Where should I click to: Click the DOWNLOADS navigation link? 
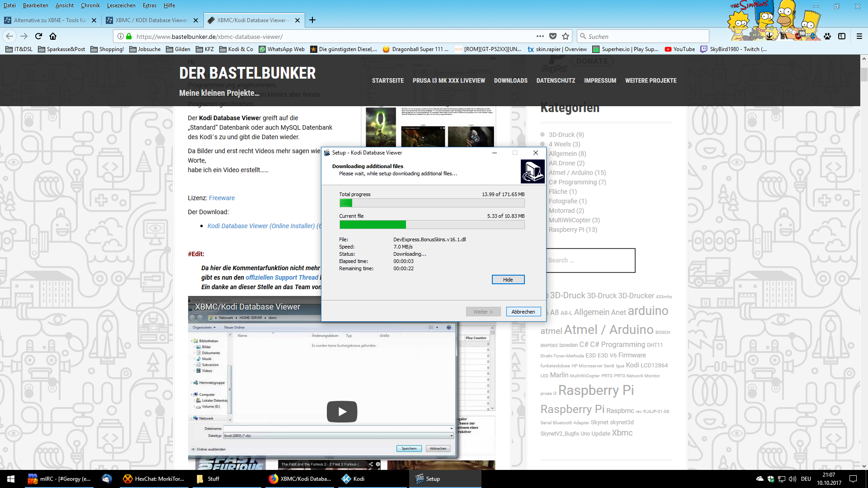point(510,80)
